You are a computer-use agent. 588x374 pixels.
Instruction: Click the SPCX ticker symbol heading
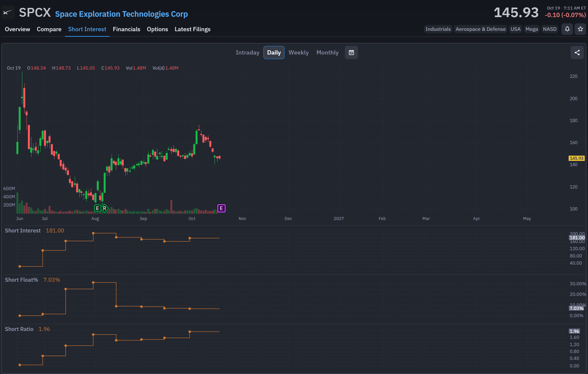pos(35,13)
